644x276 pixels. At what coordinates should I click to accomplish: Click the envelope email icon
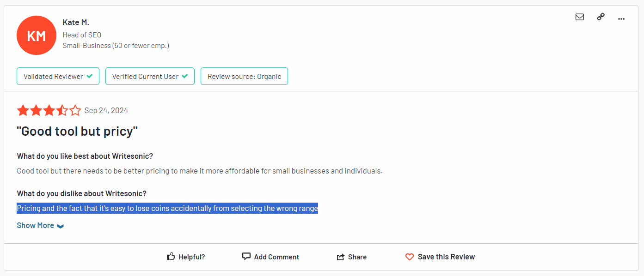point(579,17)
